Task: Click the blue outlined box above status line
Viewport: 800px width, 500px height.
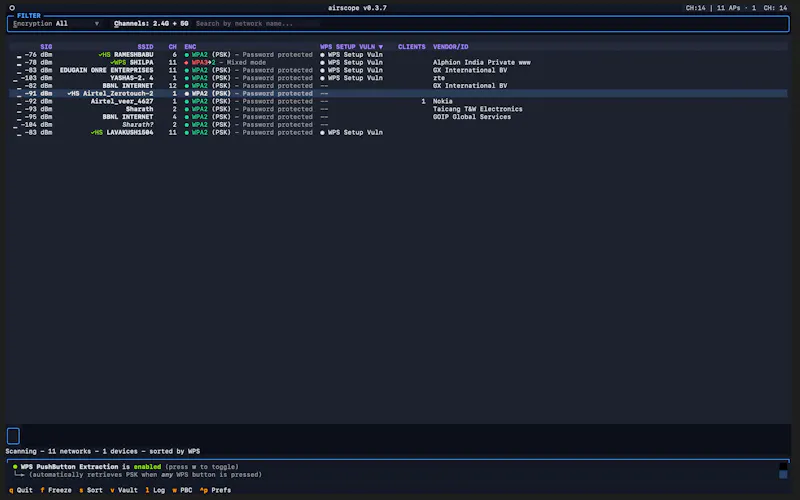Action: (x=13, y=436)
